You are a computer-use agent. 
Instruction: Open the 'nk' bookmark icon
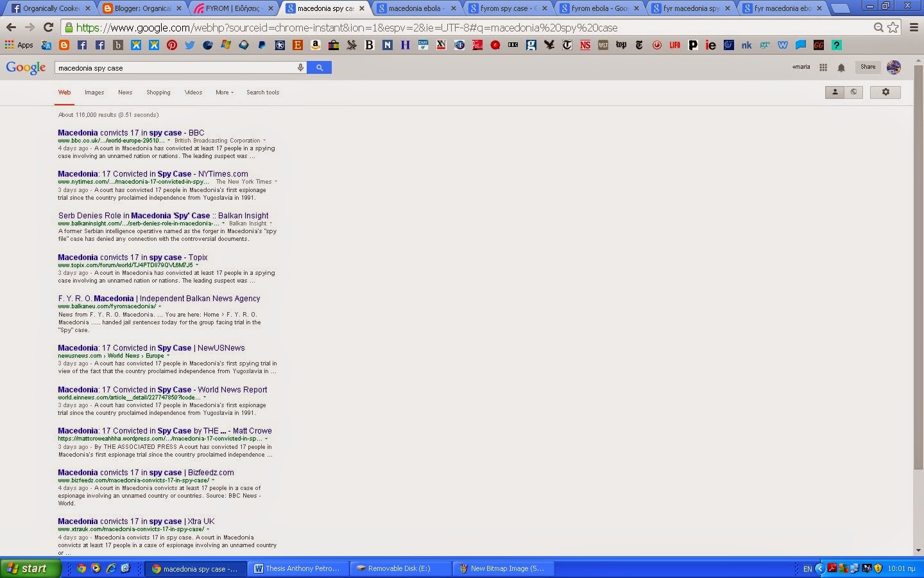(x=747, y=45)
